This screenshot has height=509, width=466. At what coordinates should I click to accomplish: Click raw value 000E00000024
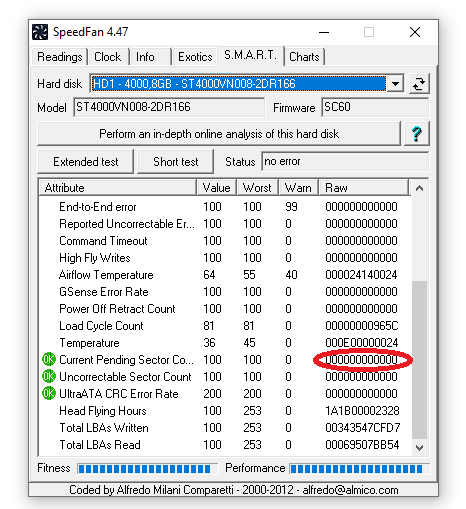pyautogui.click(x=362, y=343)
